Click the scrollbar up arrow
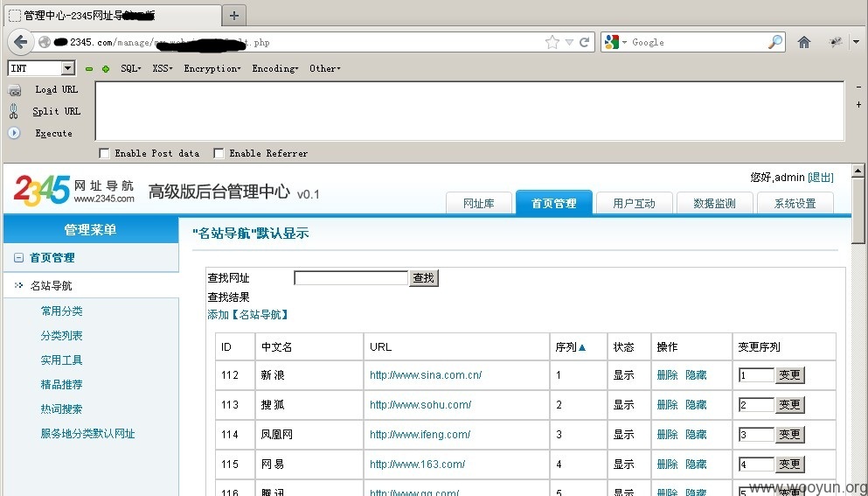 [858, 171]
